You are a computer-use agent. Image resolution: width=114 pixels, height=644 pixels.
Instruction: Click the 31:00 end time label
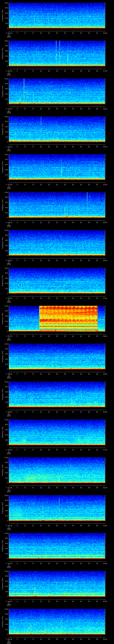pyautogui.click(x=105, y=71)
